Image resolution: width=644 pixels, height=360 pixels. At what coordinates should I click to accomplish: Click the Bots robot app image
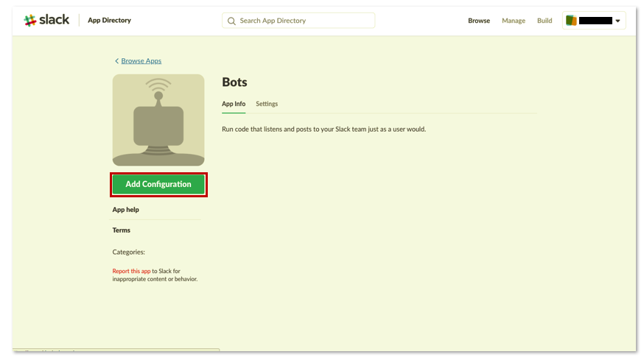tap(158, 120)
